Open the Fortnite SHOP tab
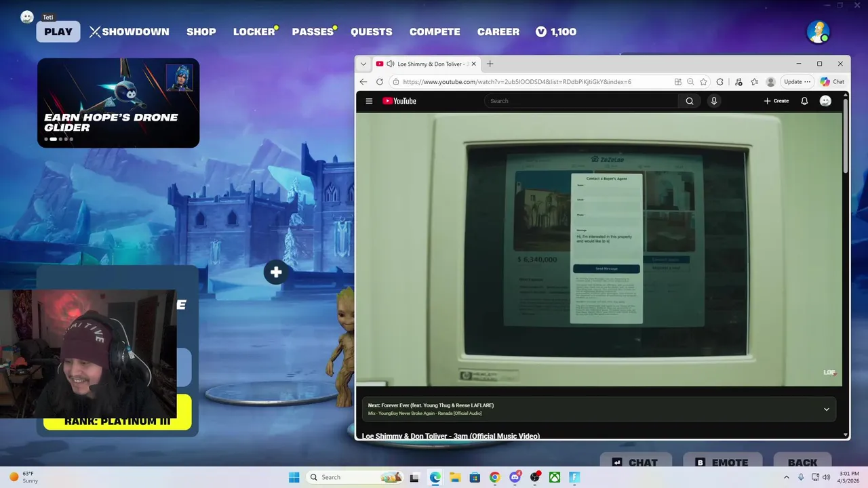 coord(201,32)
